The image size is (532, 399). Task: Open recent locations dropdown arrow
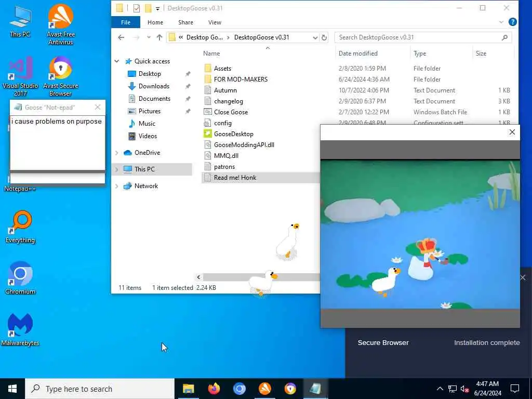pyautogui.click(x=149, y=37)
